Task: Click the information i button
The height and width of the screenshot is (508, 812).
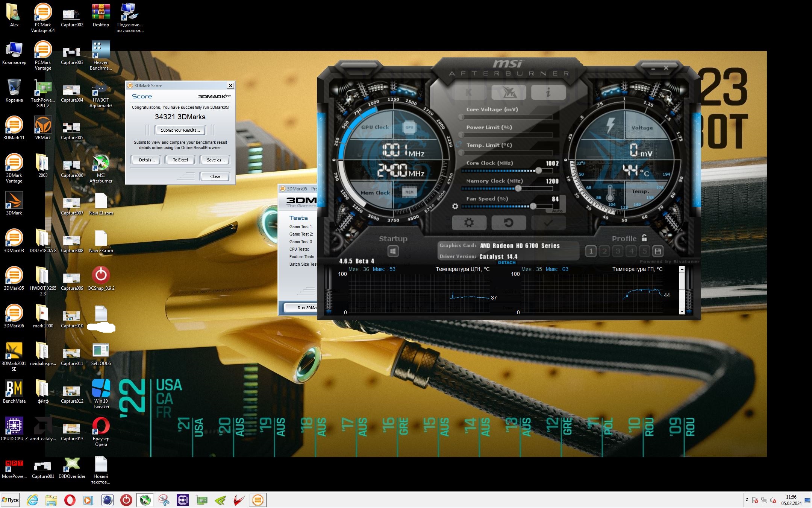Action: point(548,92)
